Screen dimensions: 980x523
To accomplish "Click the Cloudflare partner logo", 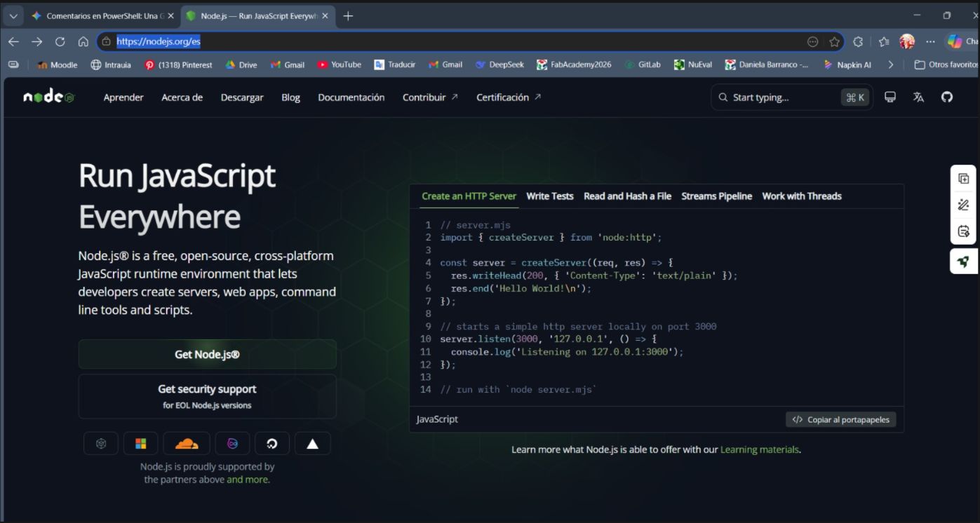I will coord(187,443).
